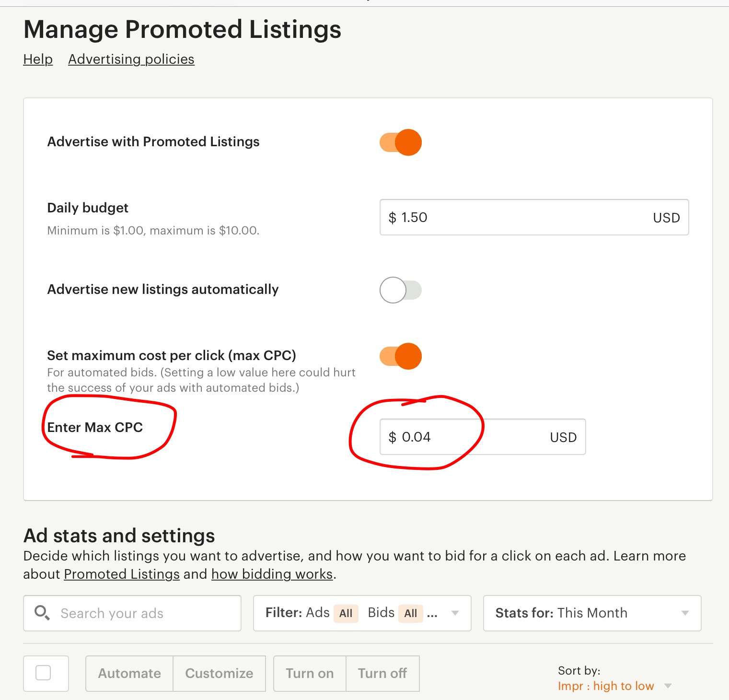Screen dimensions: 729x700
Task: Select the Ads All filter tag
Action: (346, 613)
